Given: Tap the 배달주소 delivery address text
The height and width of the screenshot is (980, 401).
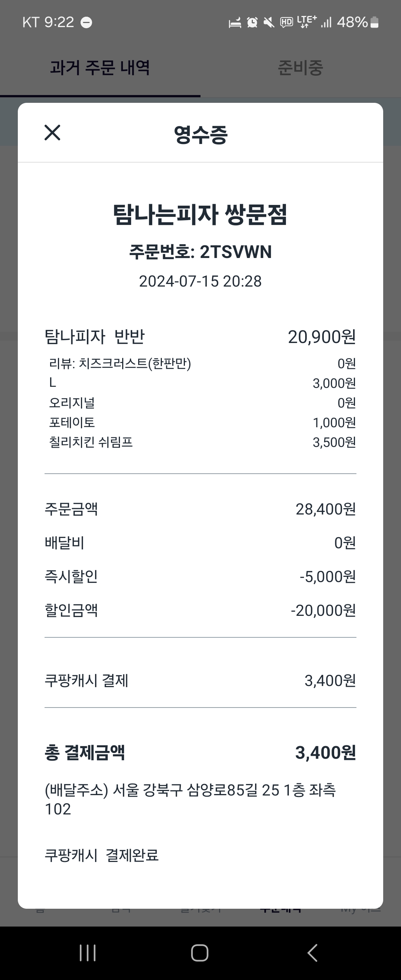Looking at the screenshot, I should 190,799.
